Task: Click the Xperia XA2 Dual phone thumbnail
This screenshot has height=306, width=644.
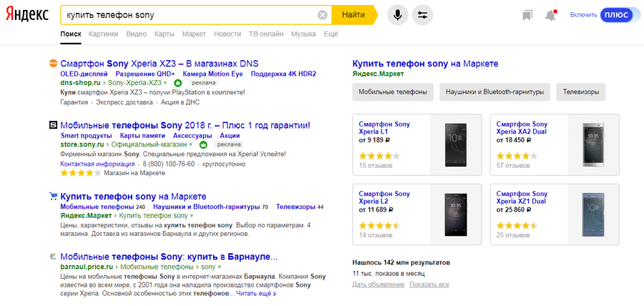Action: pos(593,145)
